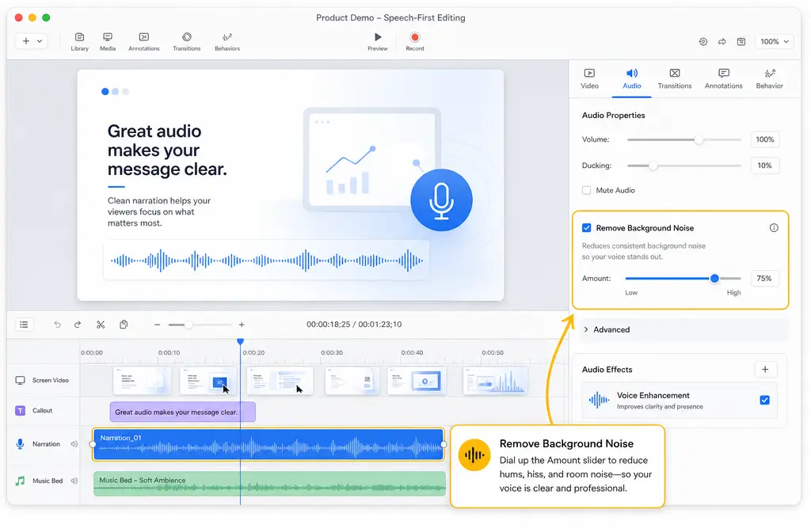Zoom out the timeline with minus
The image size is (811, 532).
pyautogui.click(x=158, y=325)
